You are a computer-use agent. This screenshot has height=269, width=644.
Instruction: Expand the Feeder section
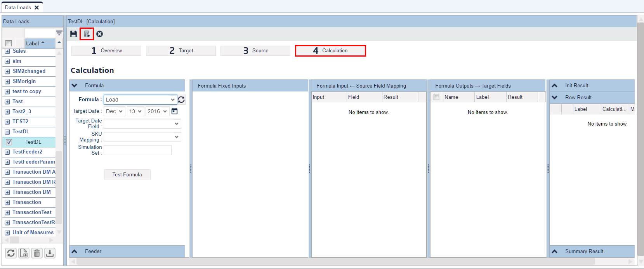pos(75,251)
